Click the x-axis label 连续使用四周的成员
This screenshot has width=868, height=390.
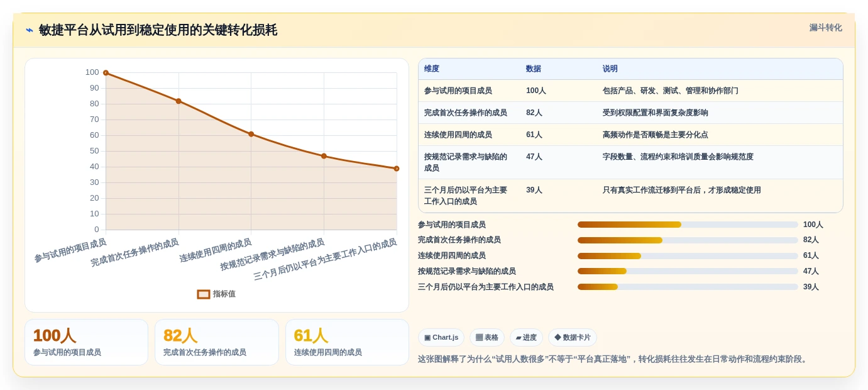pos(216,251)
